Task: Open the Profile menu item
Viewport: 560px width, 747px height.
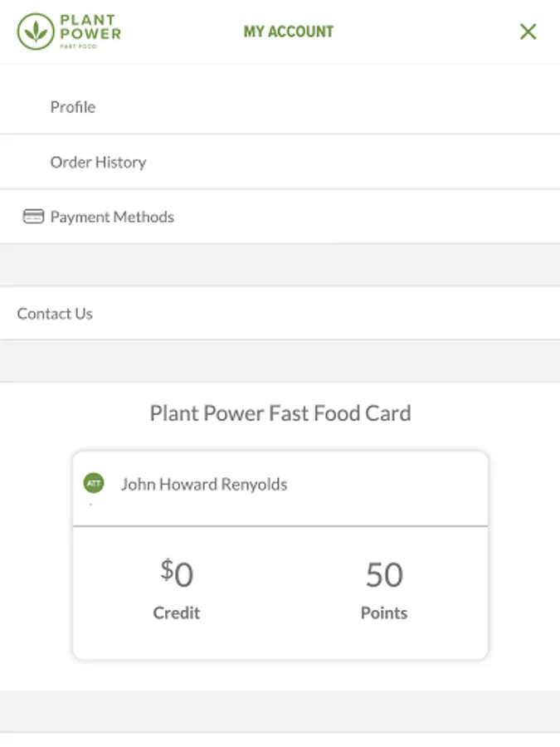Action: pyautogui.click(x=73, y=107)
